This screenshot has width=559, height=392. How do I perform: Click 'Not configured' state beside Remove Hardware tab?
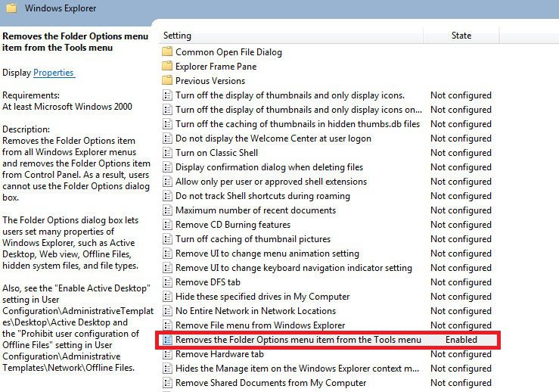(461, 354)
